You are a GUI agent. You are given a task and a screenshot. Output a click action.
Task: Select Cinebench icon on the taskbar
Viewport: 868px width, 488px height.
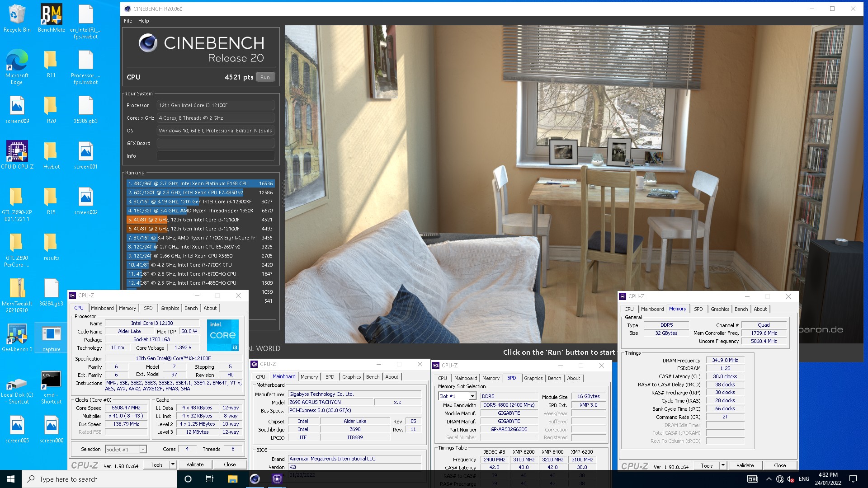(255, 479)
